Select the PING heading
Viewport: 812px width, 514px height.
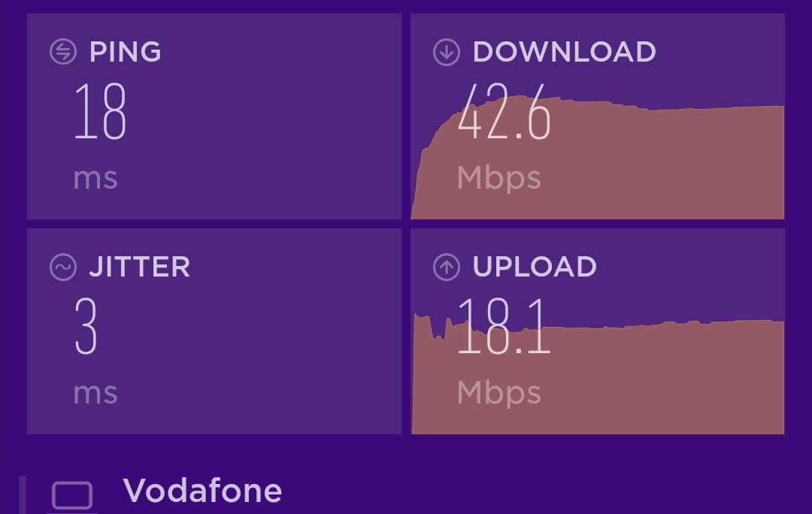126,52
